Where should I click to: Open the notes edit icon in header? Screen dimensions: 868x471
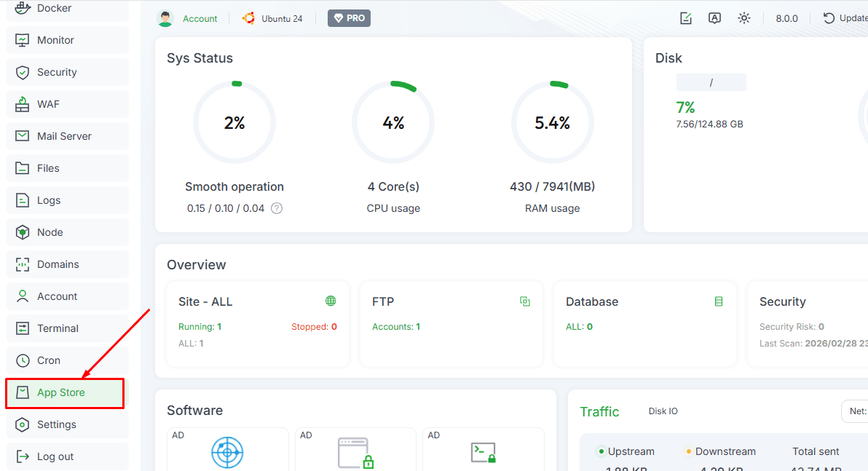point(685,18)
